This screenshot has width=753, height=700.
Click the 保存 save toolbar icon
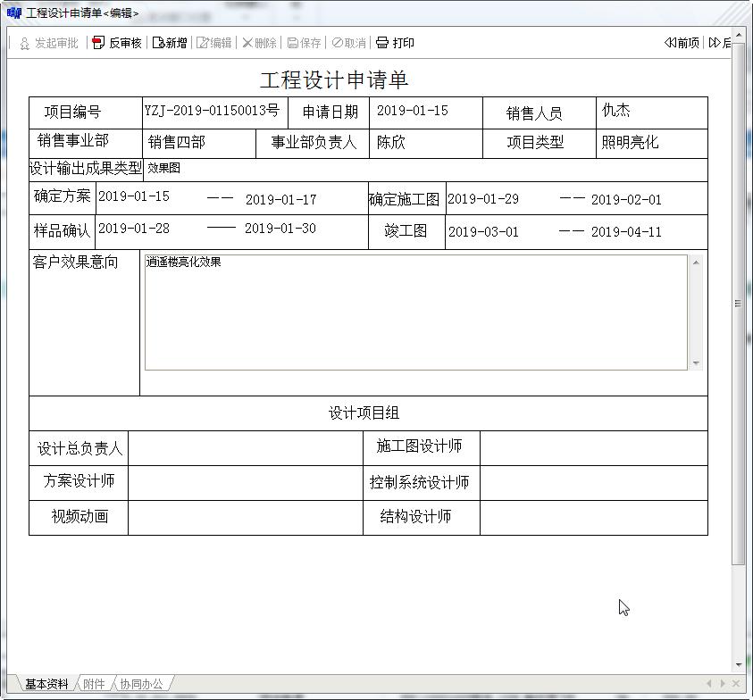pos(304,43)
